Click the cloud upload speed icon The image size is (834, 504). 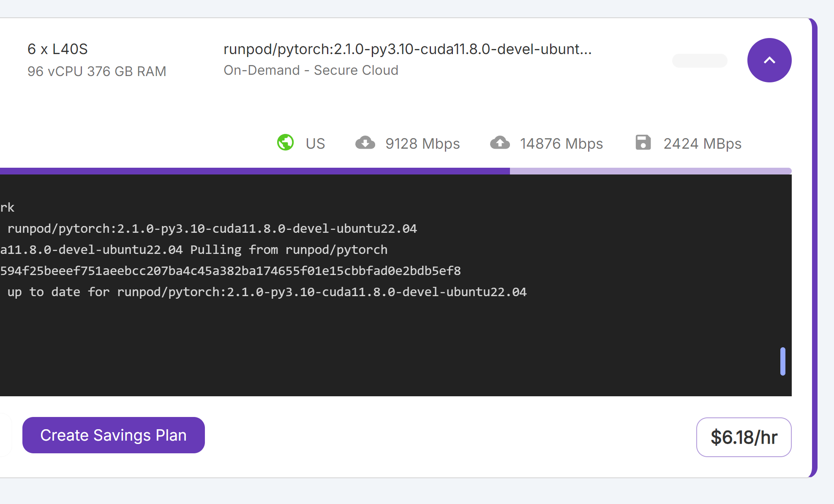click(x=500, y=143)
